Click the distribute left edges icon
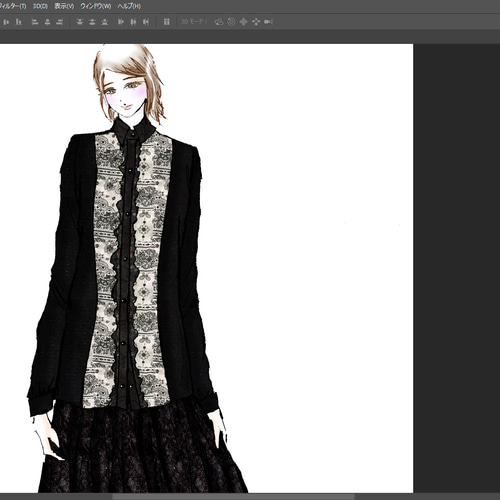 coord(121,22)
